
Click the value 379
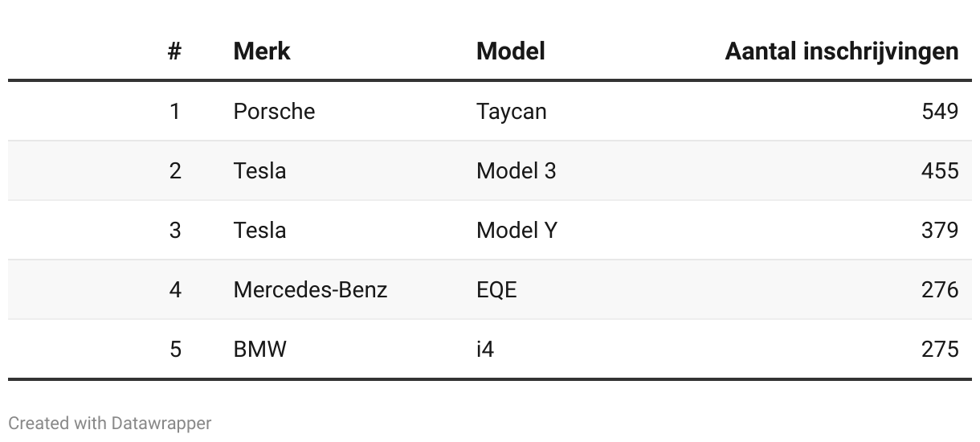(x=940, y=230)
